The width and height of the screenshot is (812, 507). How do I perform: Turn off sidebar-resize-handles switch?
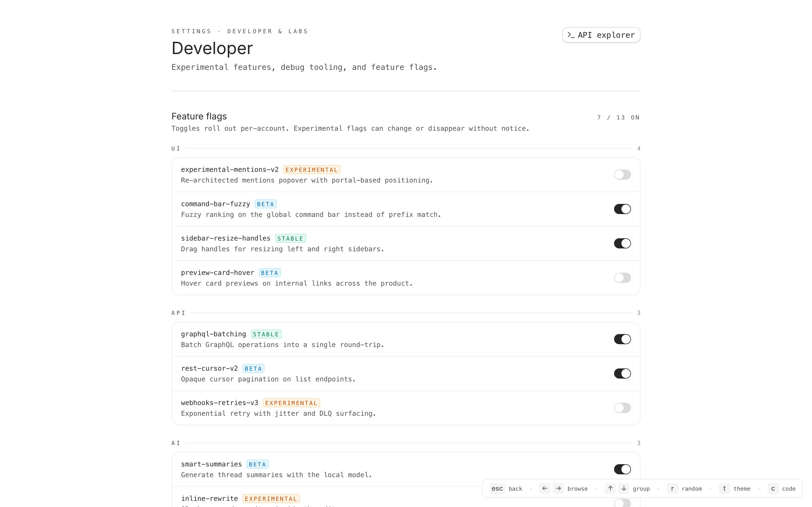click(x=622, y=243)
